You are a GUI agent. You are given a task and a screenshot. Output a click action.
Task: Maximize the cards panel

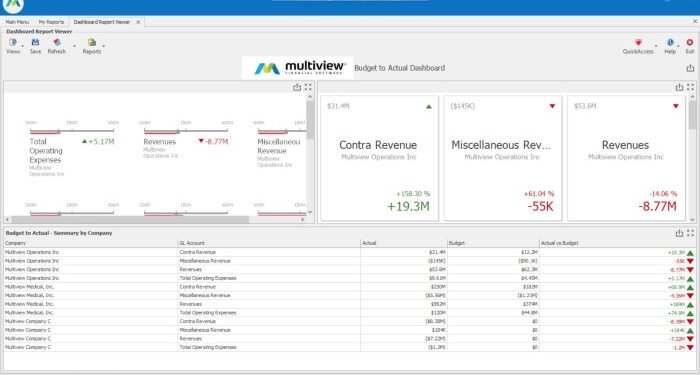tap(690, 88)
